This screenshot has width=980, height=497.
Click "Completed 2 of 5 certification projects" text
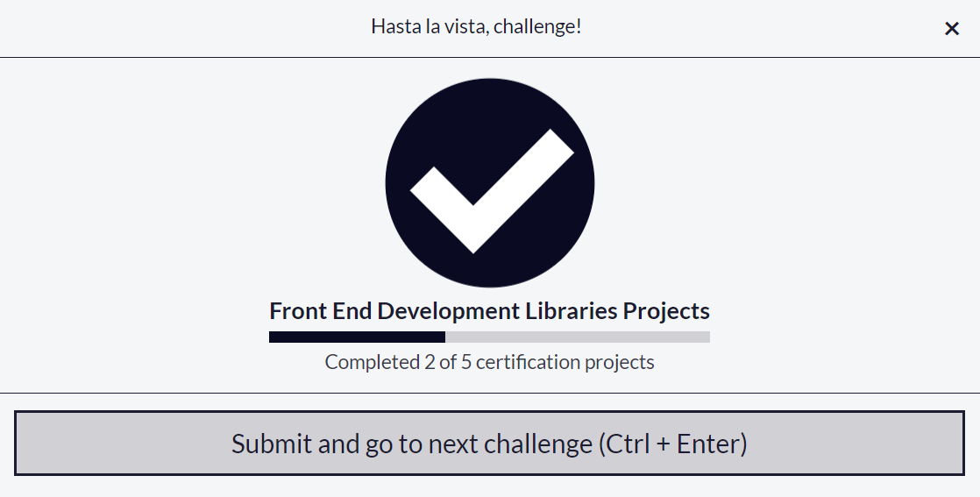(x=489, y=362)
